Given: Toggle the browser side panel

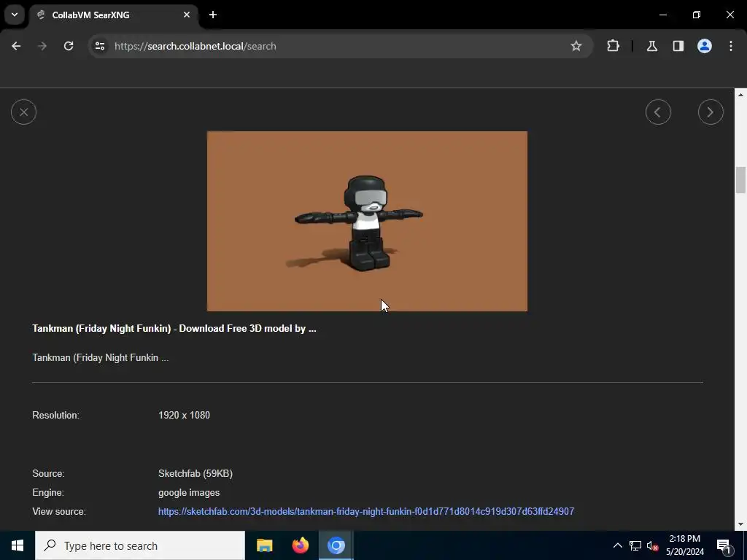Looking at the screenshot, I should [678, 46].
